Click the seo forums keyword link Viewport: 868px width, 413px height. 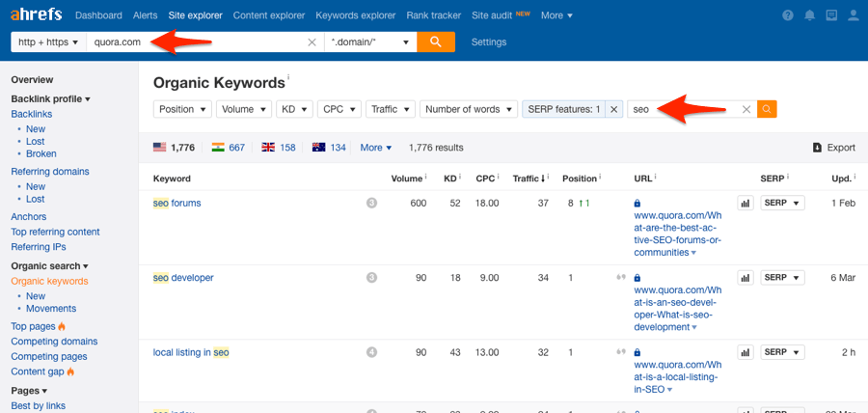[x=177, y=204]
